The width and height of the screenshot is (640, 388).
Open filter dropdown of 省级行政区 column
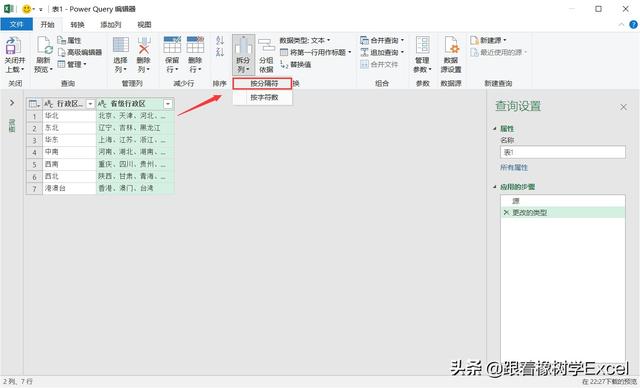(x=168, y=104)
